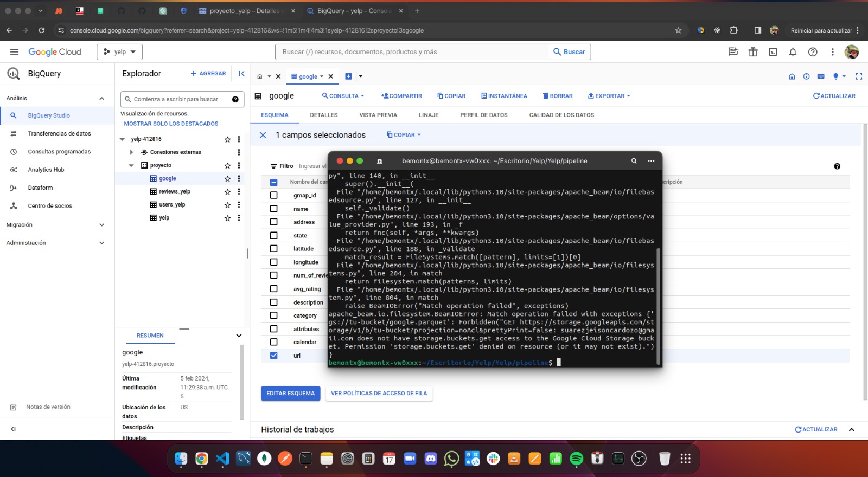
Task: Tick the longitude field checkbox
Action: [273, 262]
